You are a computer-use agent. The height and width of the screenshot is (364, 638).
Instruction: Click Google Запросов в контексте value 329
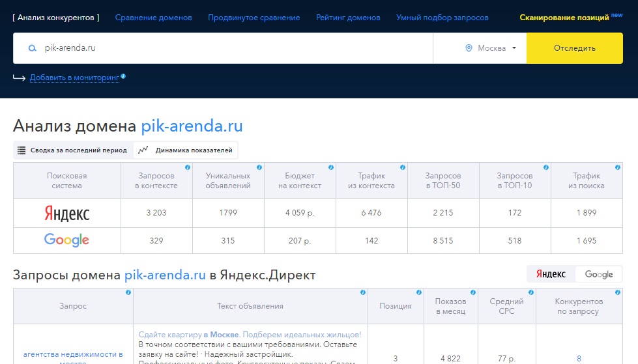point(156,241)
